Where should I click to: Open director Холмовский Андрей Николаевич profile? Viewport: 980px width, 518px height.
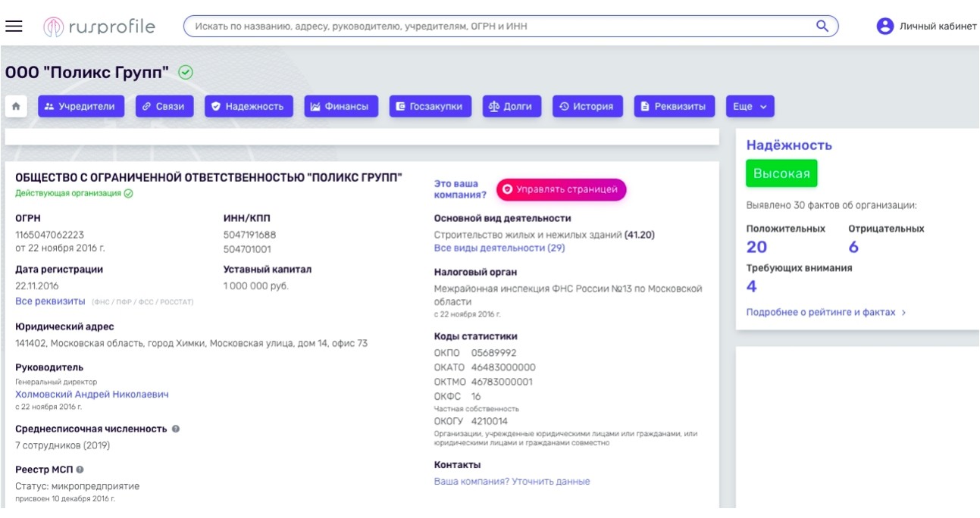pyautogui.click(x=92, y=395)
